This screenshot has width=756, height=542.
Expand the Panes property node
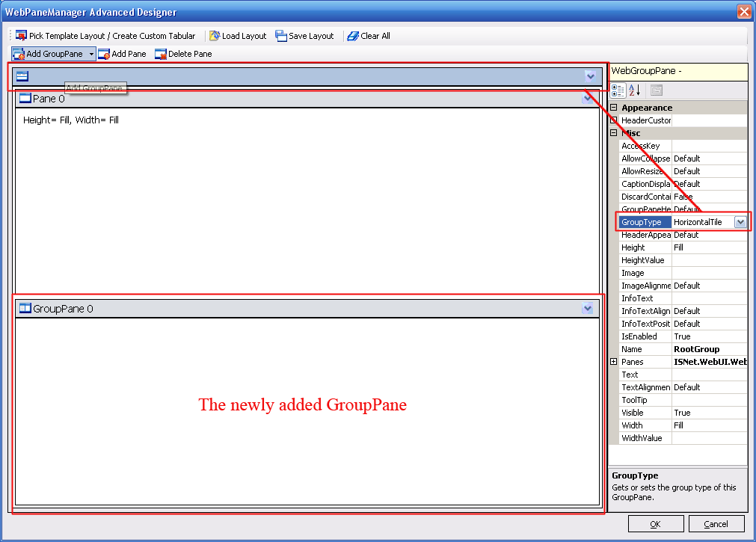click(614, 362)
